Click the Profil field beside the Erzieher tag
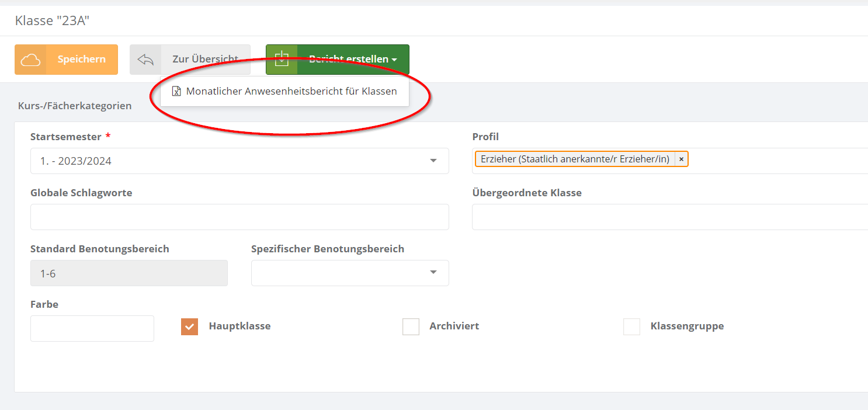Image resolution: width=868 pixels, height=410 pixels. coord(777,161)
